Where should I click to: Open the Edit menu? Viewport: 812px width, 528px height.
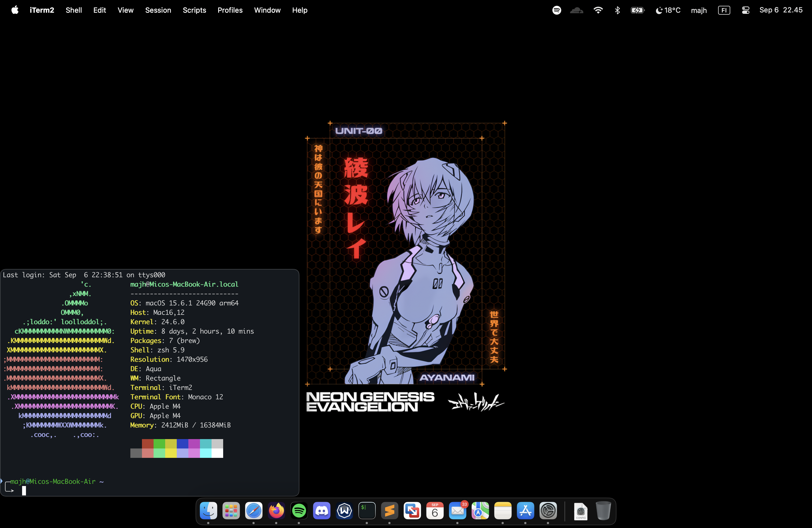pyautogui.click(x=100, y=10)
